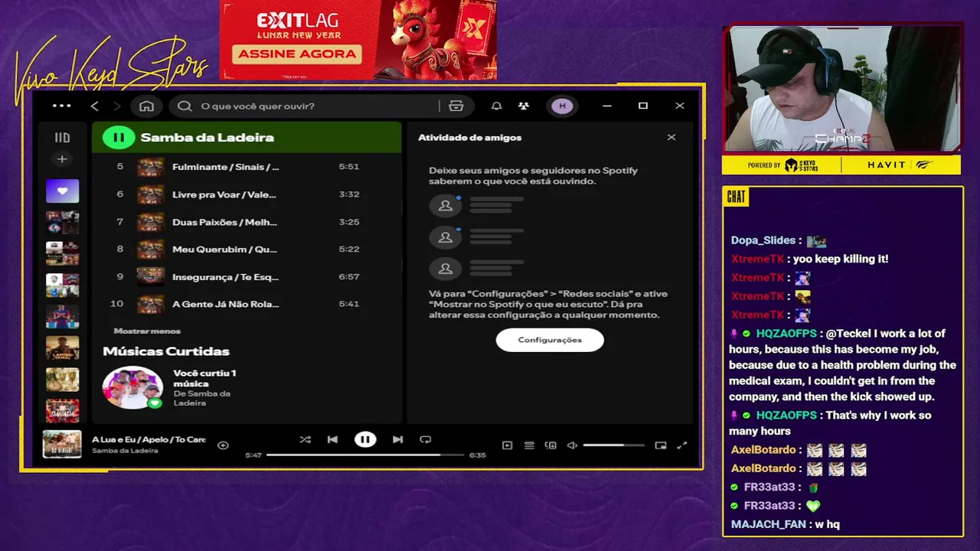The image size is (980, 551).
Task: Open the Browse icon beside search
Action: click(456, 106)
